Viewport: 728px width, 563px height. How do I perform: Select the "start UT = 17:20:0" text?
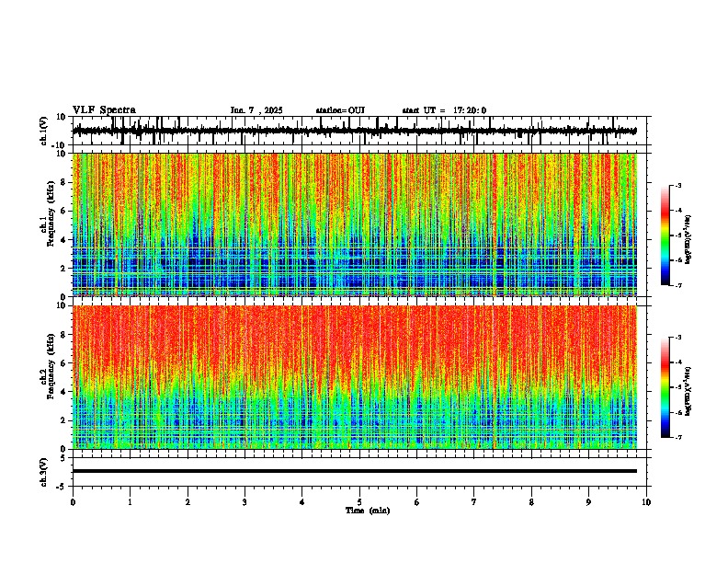(444, 110)
